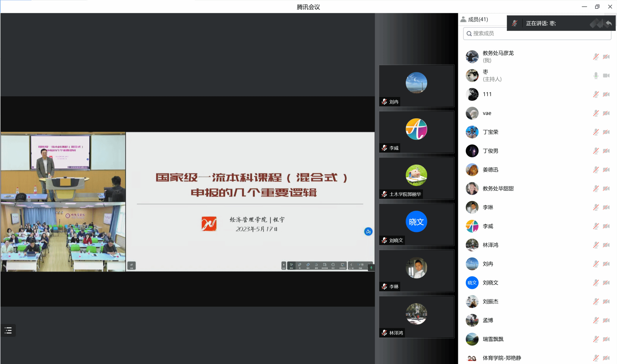Viewport: 617px width, 364px height.
Task: Open the list menu icon bottom-left
Action: (x=8, y=330)
